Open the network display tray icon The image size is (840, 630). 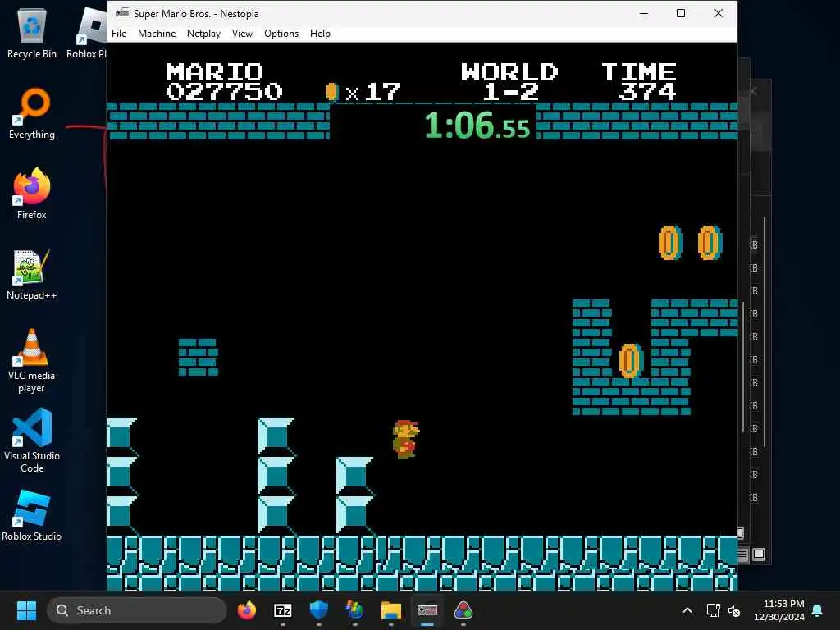713,610
